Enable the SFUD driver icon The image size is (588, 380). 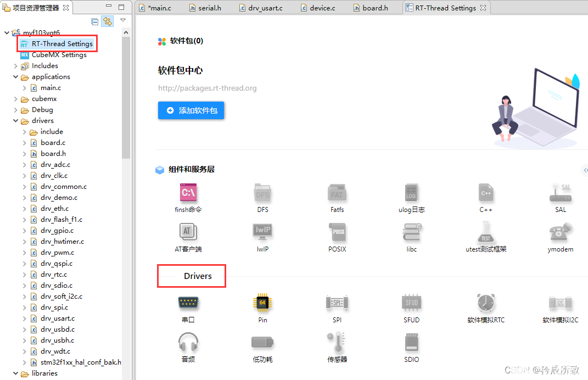tap(411, 303)
